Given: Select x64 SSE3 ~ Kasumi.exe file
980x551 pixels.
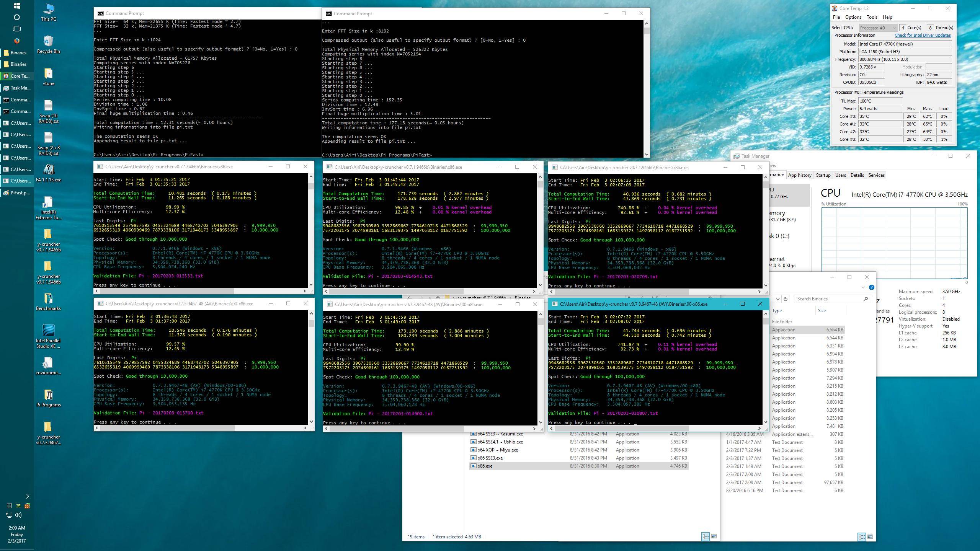Looking at the screenshot, I should [578, 434].
